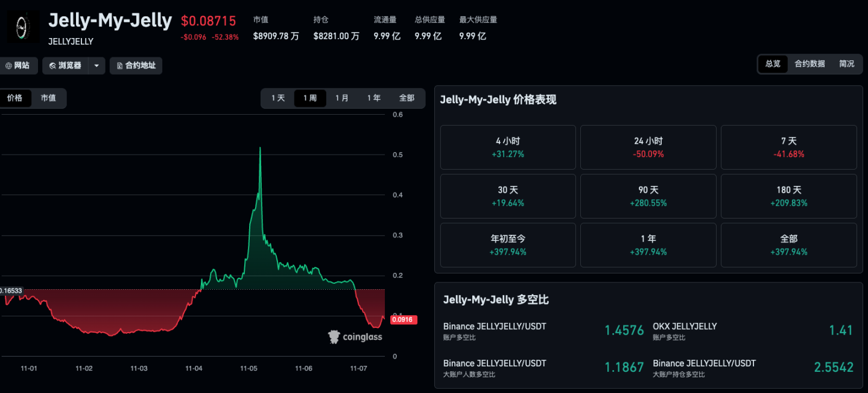The width and height of the screenshot is (868, 393).
Task: Open the 总览 tab
Action: (x=773, y=64)
